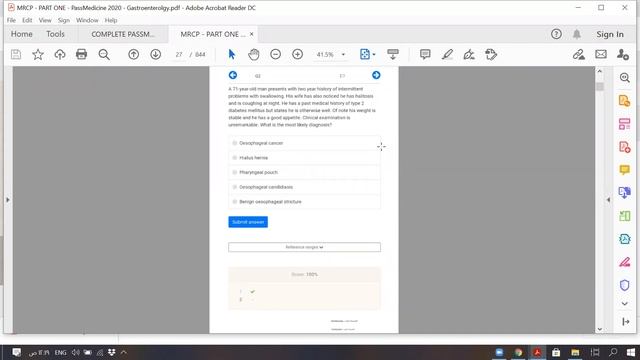Open the search tool in right pane

pos(624,78)
